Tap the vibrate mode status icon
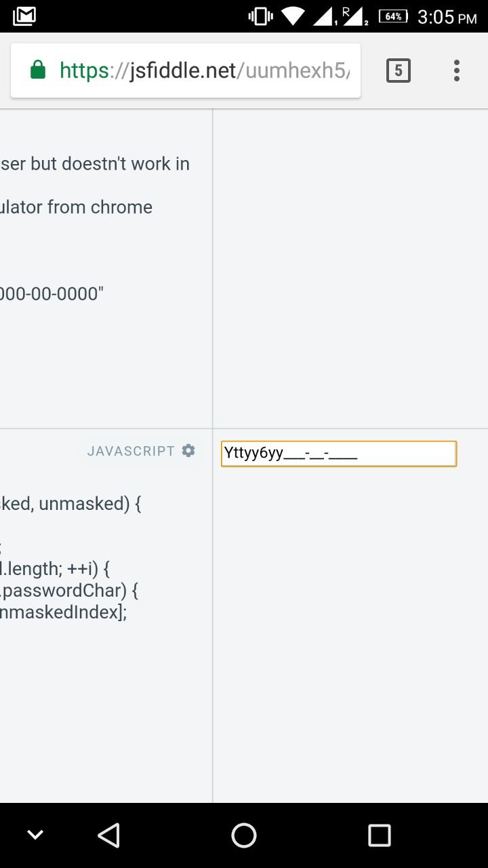Image resolution: width=488 pixels, height=868 pixels. click(259, 16)
